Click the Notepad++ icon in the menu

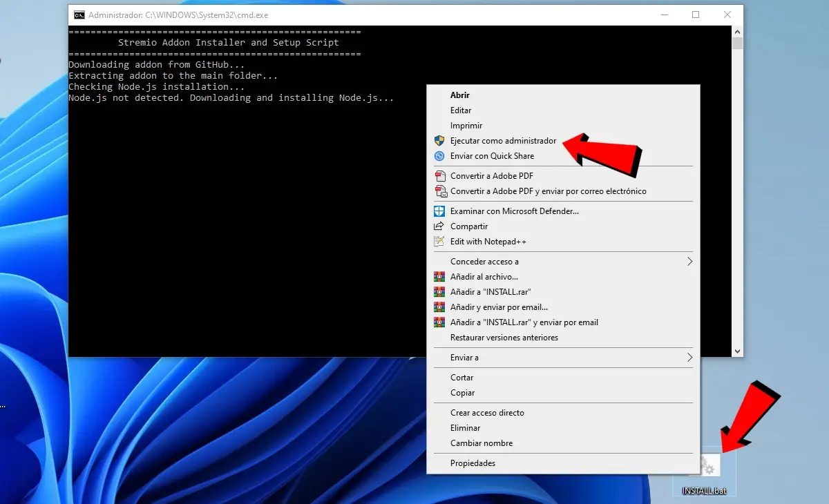[439, 242]
